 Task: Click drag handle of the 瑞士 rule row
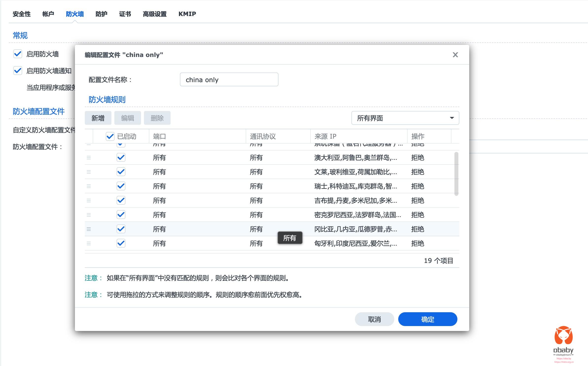89,186
